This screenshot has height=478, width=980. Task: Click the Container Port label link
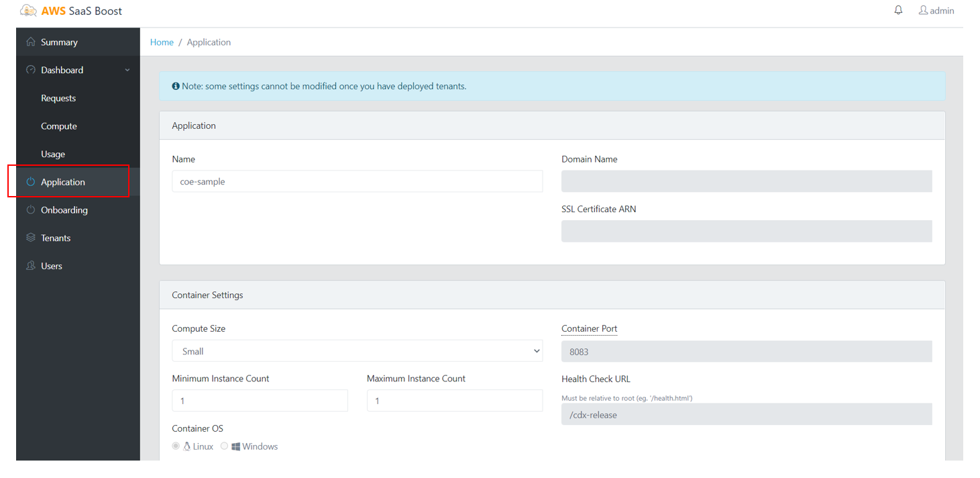(x=589, y=329)
